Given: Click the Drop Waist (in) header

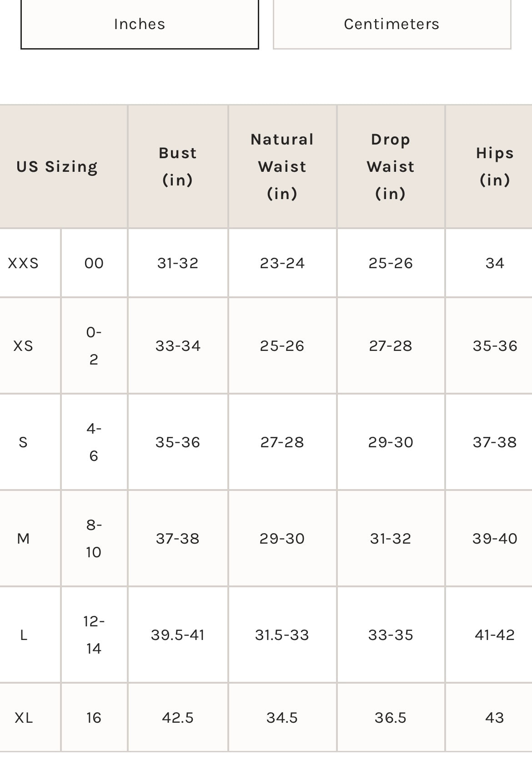Looking at the screenshot, I should click(x=391, y=166).
